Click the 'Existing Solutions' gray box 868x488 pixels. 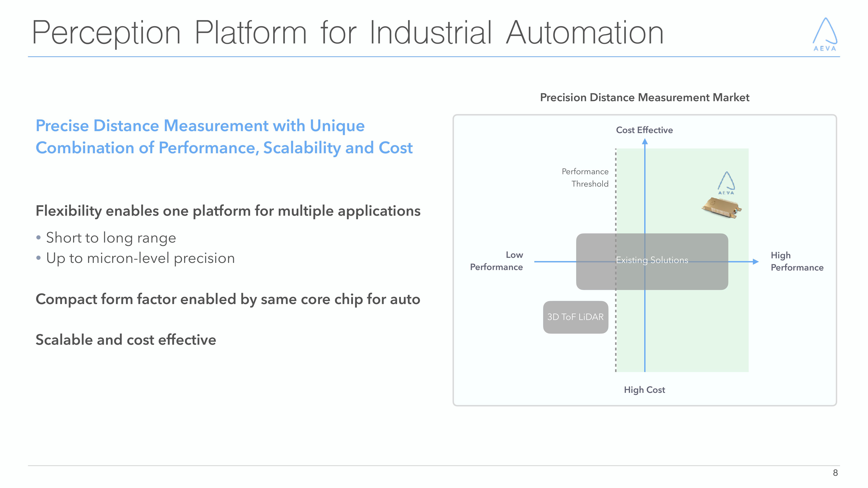tap(652, 262)
